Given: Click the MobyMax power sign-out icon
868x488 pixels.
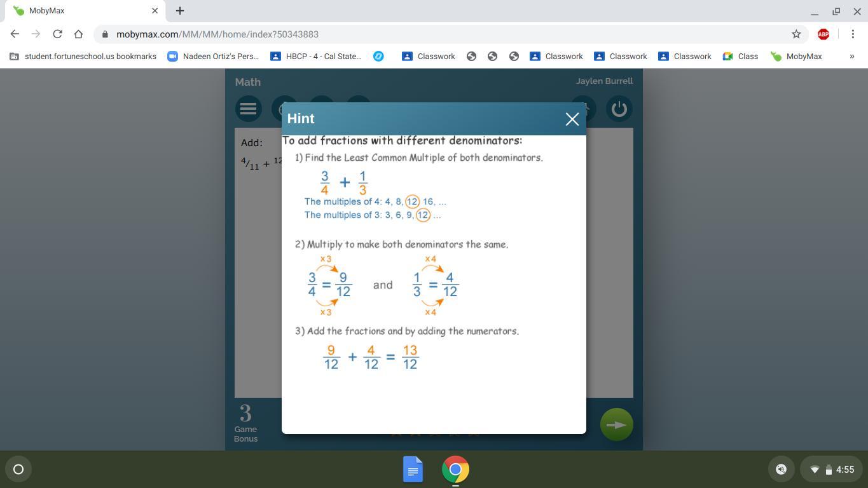Looking at the screenshot, I should (x=619, y=109).
